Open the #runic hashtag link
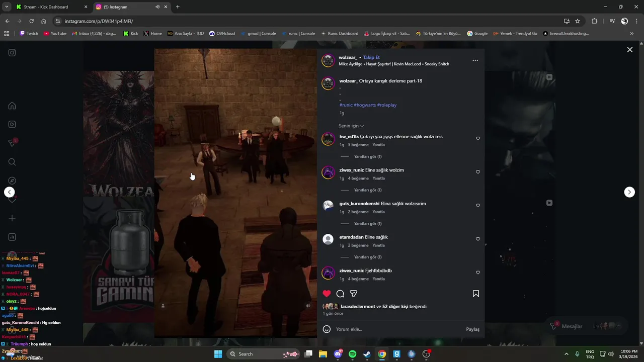 click(x=346, y=105)
